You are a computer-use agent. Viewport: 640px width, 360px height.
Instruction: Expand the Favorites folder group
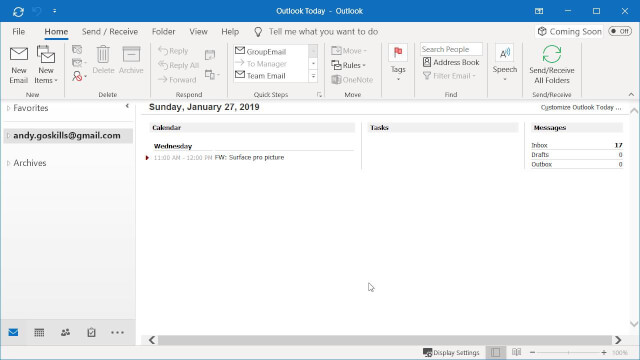[x=9, y=108]
